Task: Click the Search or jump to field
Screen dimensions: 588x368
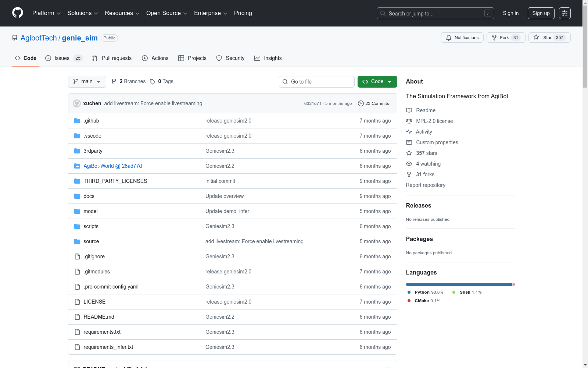Action: click(x=435, y=13)
